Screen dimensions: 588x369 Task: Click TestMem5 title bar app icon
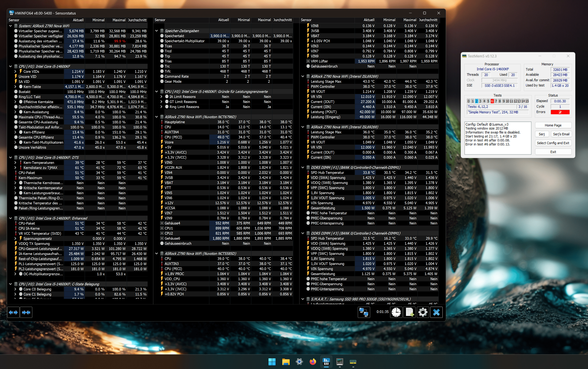tap(464, 56)
